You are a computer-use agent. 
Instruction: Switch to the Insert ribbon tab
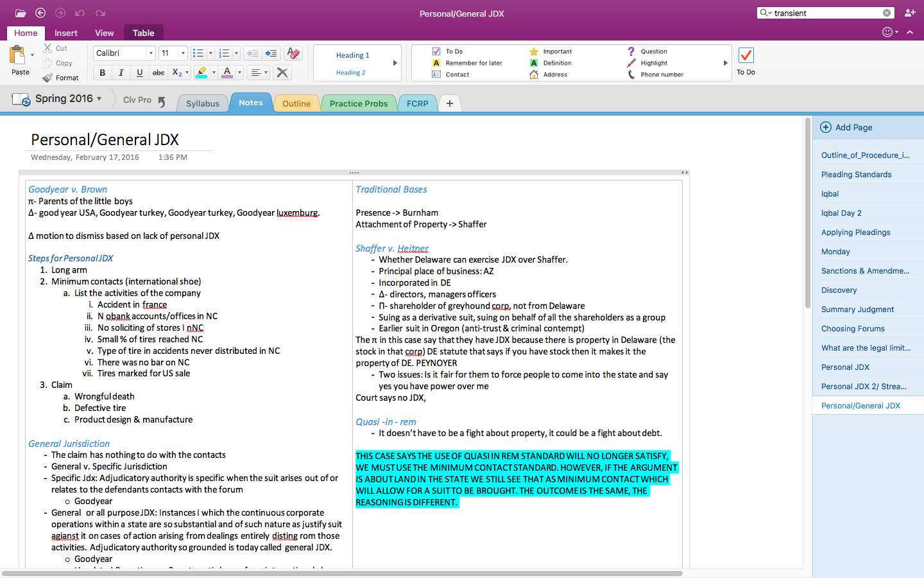point(65,33)
